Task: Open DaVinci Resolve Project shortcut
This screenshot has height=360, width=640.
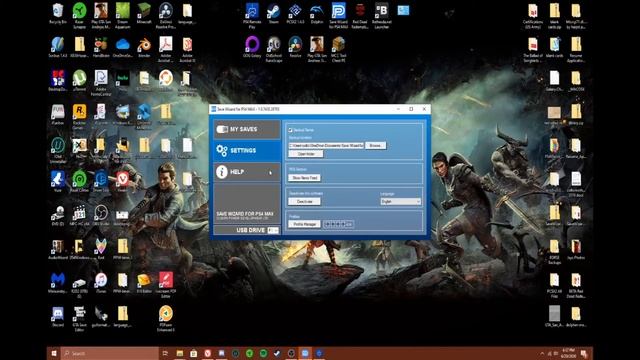Action: click(165, 16)
